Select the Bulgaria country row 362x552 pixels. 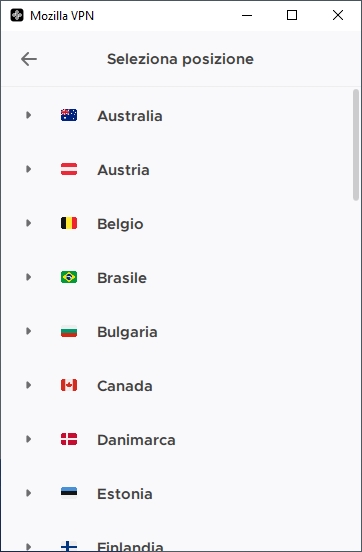176,331
